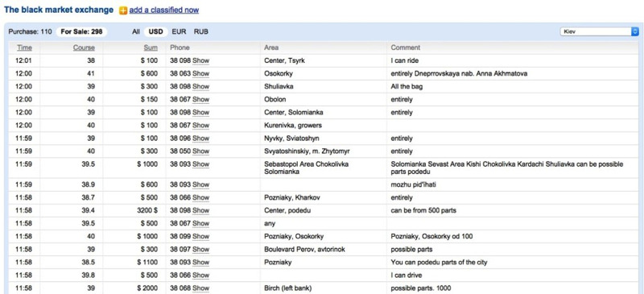Click 'The black market exchange' heading
Image resolution: width=644 pixels, height=294 pixels.
(59, 10)
